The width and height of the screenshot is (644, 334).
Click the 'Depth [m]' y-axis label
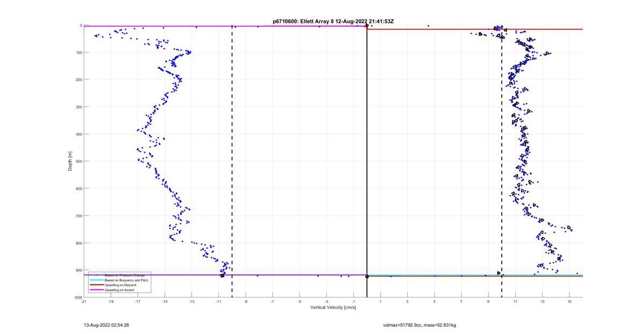point(70,161)
